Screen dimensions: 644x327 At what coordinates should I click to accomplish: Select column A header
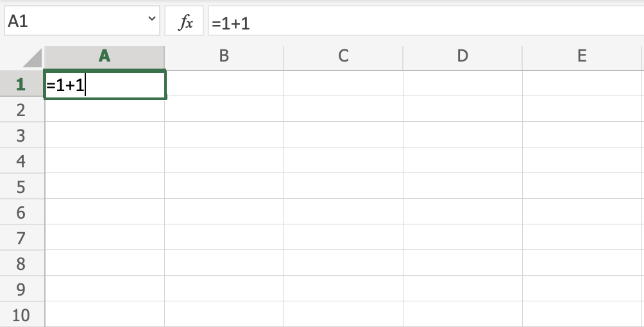pyautogui.click(x=105, y=56)
